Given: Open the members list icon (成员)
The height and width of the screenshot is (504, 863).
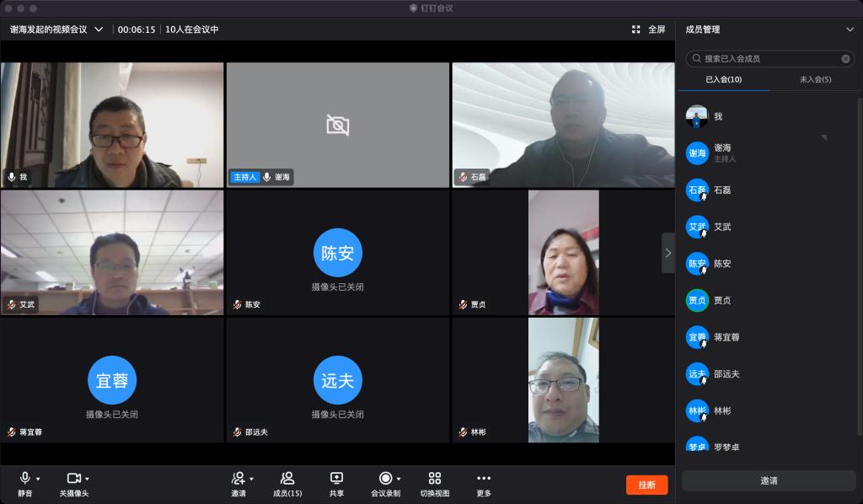Looking at the screenshot, I should [x=287, y=479].
